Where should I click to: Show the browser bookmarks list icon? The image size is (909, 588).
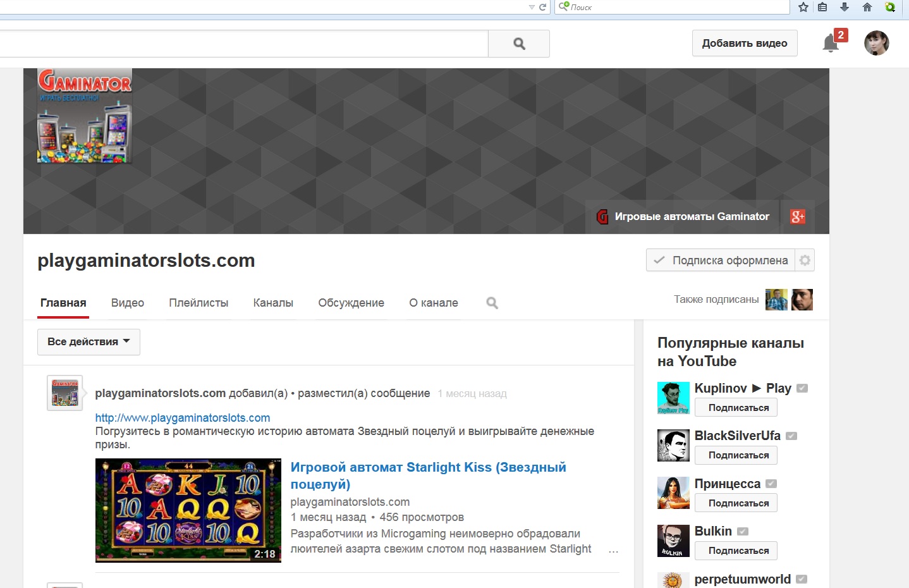822,7
